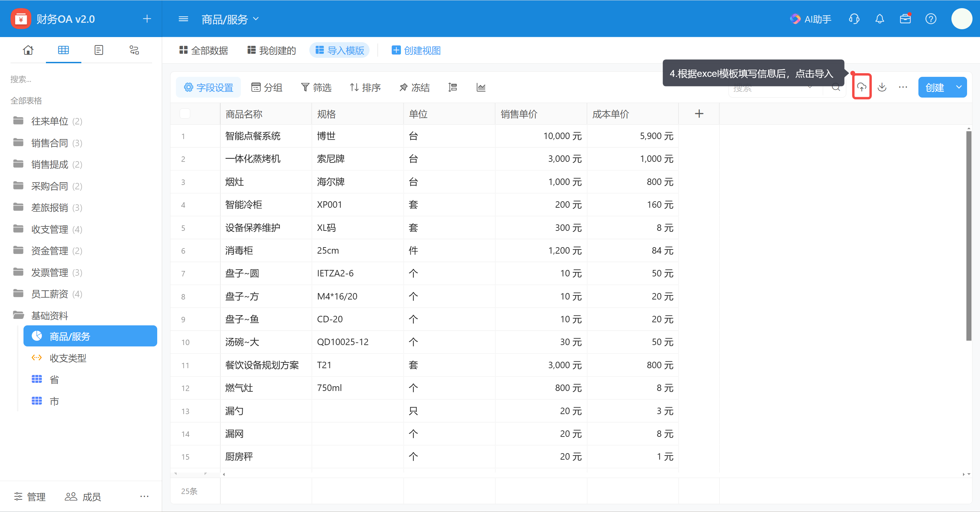
Task: Click the 销售单价 column header
Action: (541, 114)
